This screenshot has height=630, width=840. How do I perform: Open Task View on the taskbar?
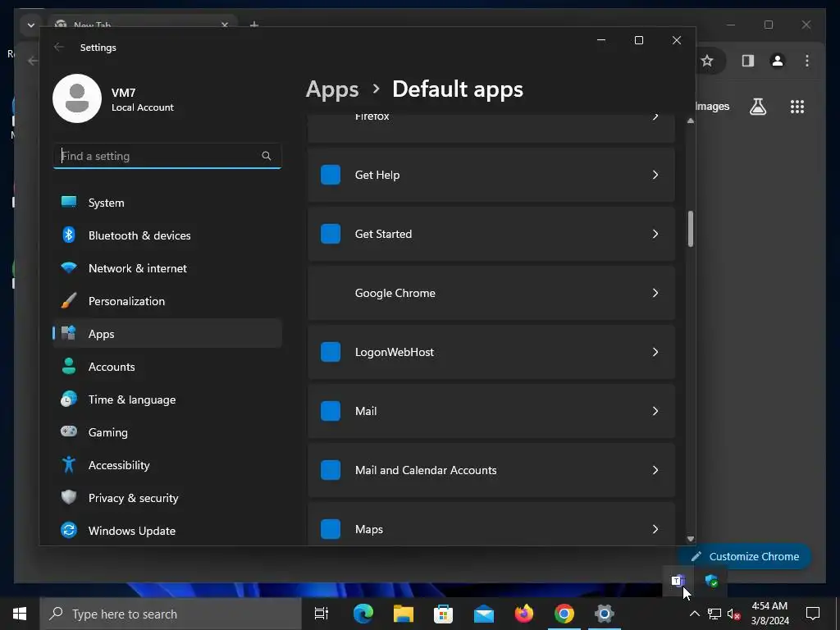(x=322, y=614)
